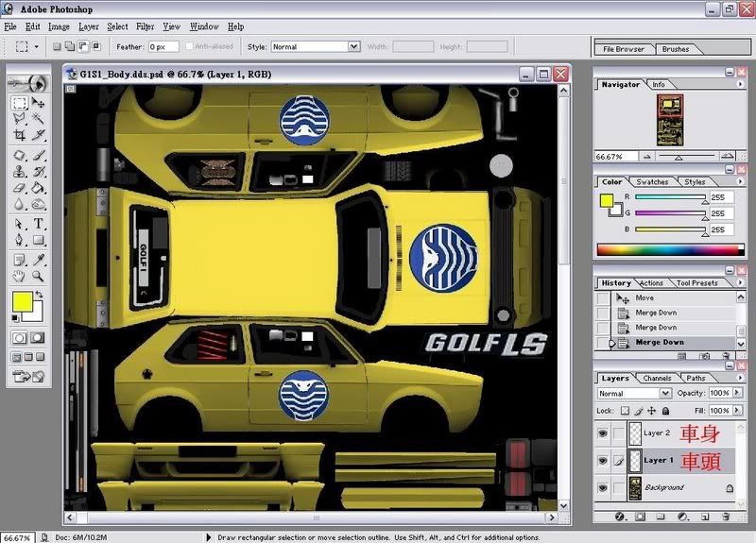Pick the Blur tool
Image resolution: width=756 pixels, height=543 pixels.
19,204
